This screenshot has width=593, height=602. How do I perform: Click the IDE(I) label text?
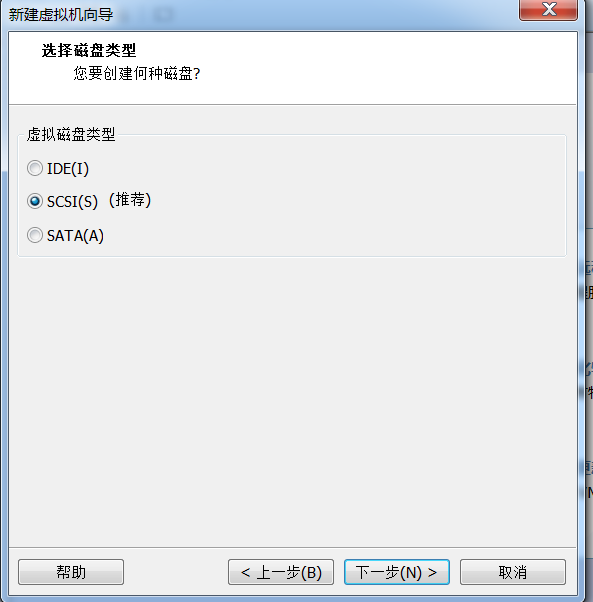coord(68,169)
